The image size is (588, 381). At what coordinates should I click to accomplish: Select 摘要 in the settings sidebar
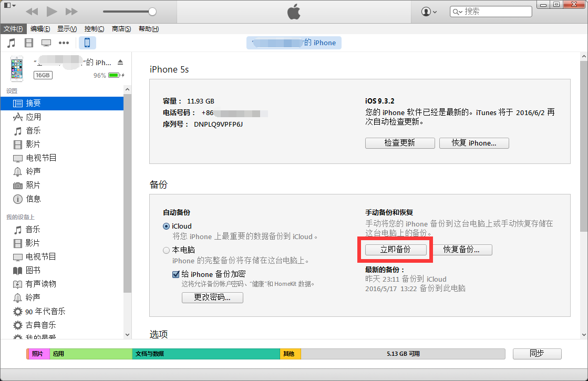(62, 104)
